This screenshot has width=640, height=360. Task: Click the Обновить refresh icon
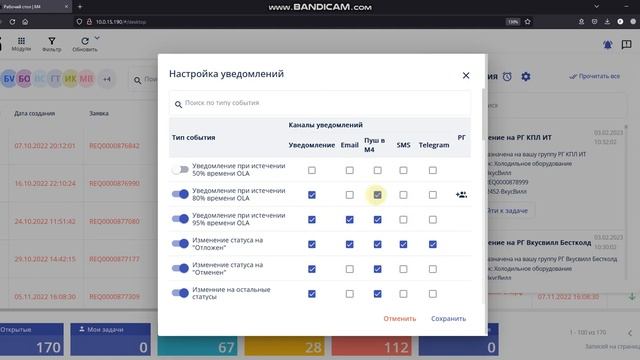[85, 41]
